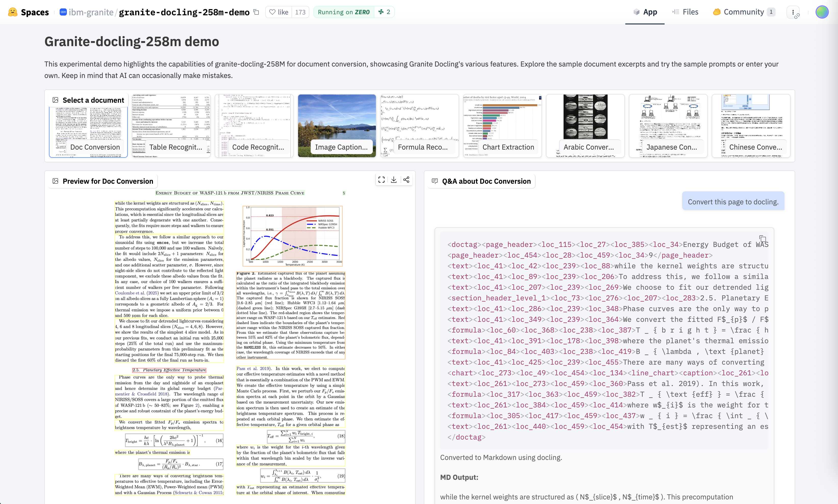Select the Formula Recognition sample document
Screen dimensions: 838x504
[x=420, y=126]
